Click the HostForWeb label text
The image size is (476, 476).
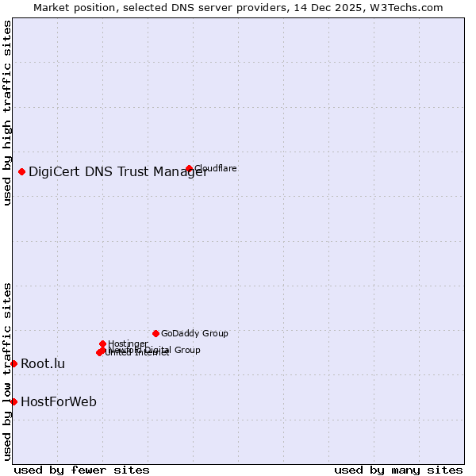click(59, 401)
